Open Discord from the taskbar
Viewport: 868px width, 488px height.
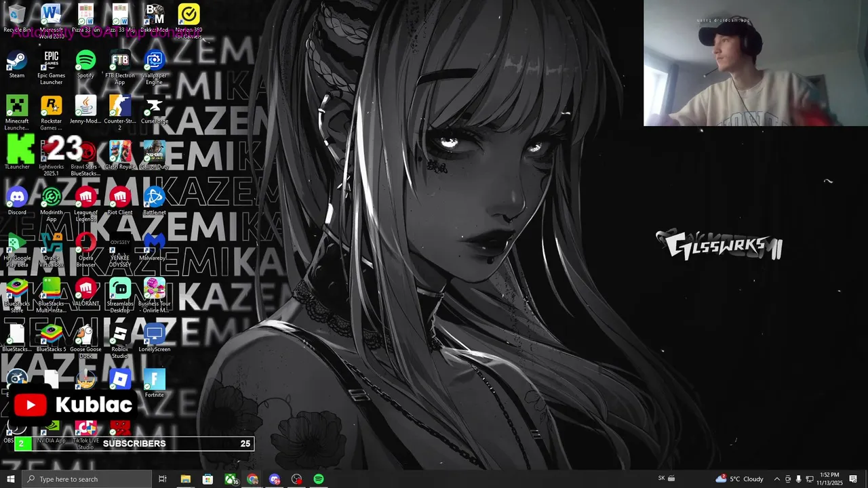tap(275, 479)
